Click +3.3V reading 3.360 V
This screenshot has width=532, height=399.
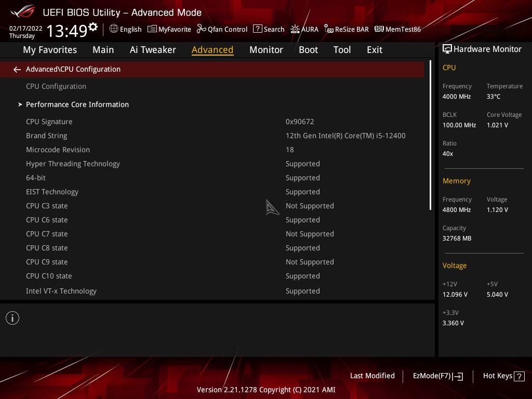tap(453, 323)
